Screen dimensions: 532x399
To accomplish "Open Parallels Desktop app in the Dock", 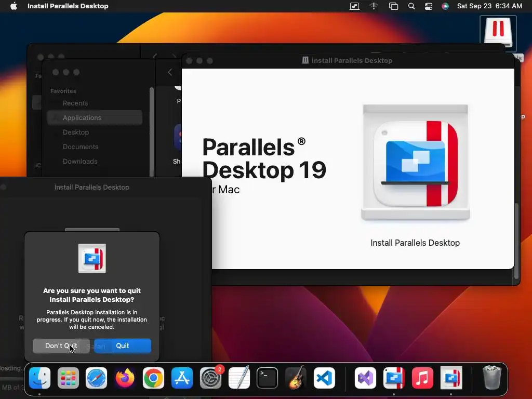I will [x=394, y=378].
